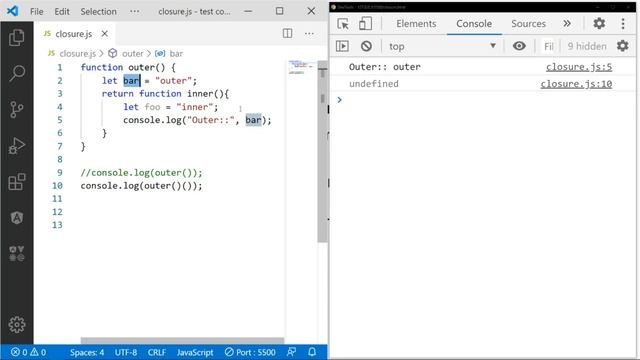The height and width of the screenshot is (360, 640).
Task: Open the bottom extension icon above Manage gear
Action: pos(17,253)
